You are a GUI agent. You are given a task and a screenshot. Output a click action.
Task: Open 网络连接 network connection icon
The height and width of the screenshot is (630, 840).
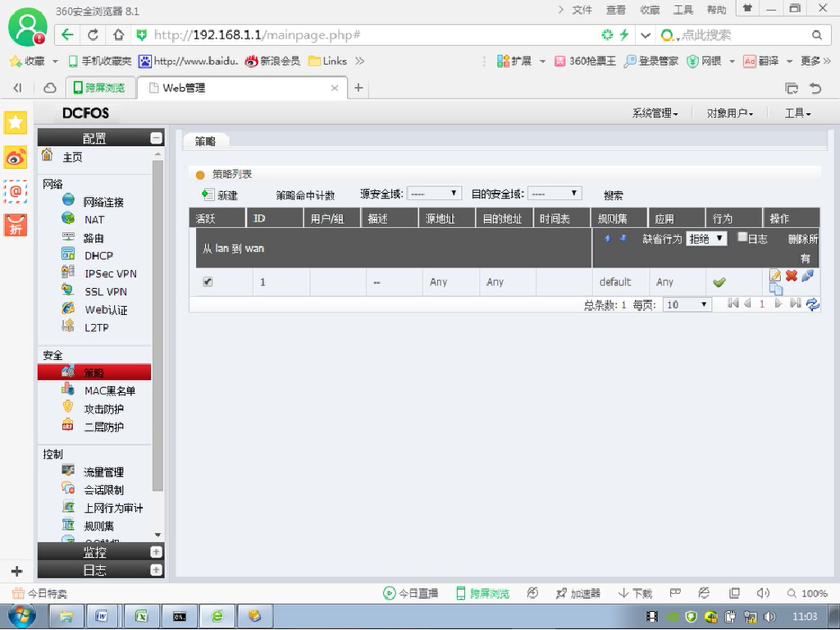68,200
